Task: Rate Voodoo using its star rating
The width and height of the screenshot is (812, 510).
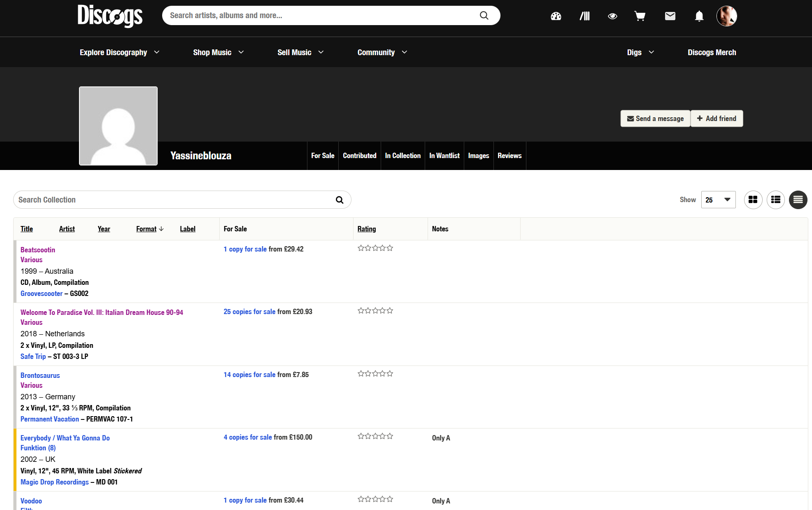Action: point(375,499)
